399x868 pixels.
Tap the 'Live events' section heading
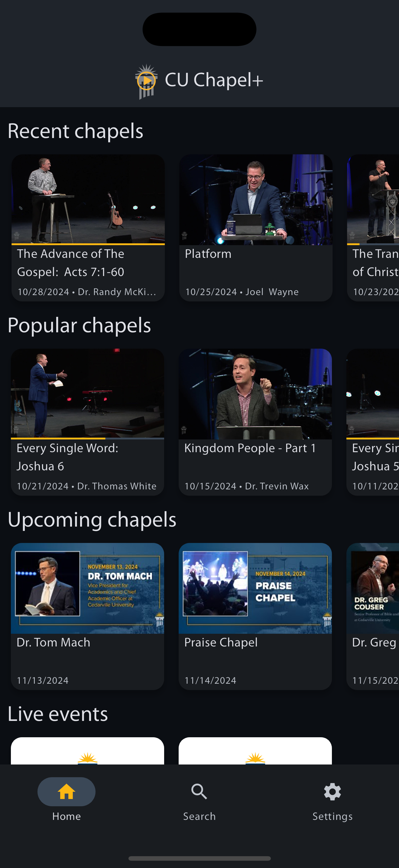(58, 714)
